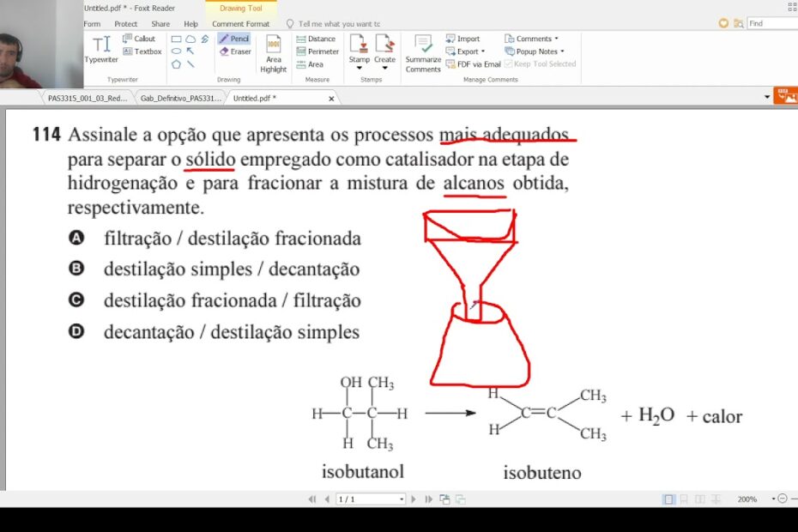Select the Eraser tool
Viewport: 798px width, 532px height.
(x=234, y=51)
